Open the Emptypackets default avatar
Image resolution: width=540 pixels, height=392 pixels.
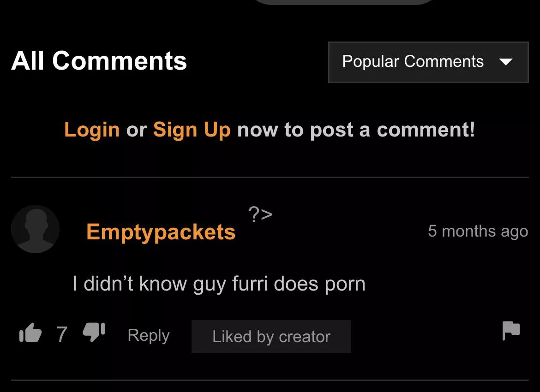point(36,229)
